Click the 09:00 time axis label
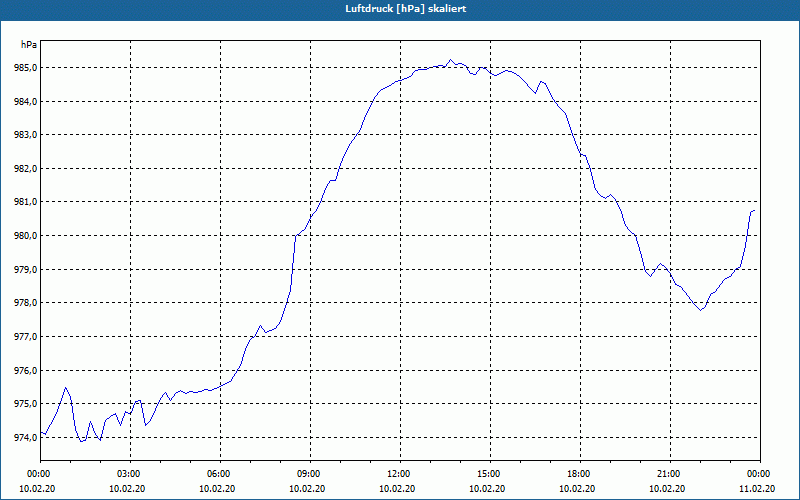 tap(310, 474)
